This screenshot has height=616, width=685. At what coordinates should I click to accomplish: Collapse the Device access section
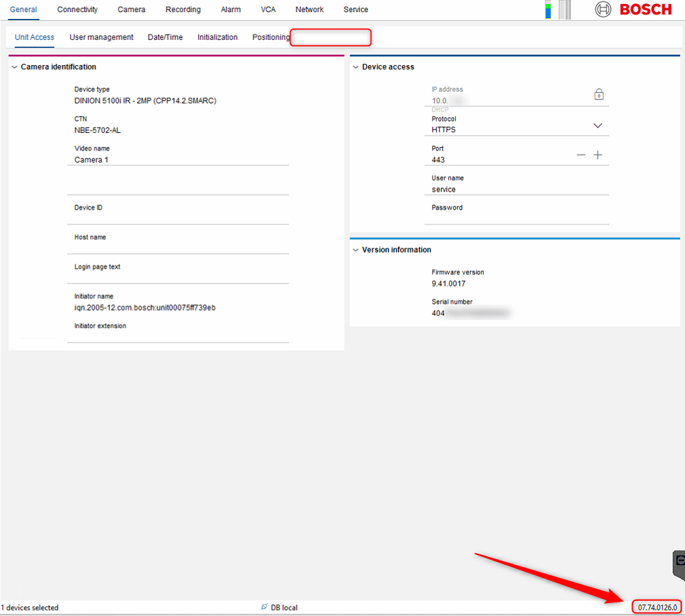(x=355, y=67)
